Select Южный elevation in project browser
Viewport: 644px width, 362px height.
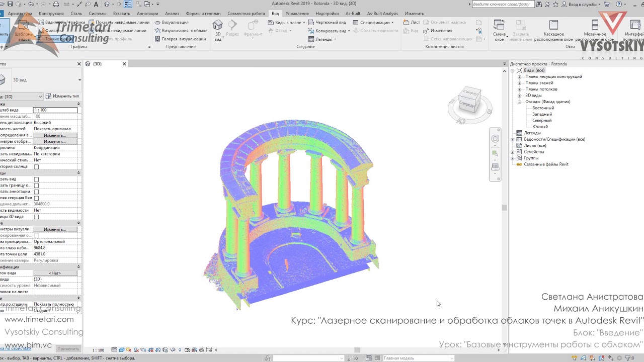pos(540,127)
